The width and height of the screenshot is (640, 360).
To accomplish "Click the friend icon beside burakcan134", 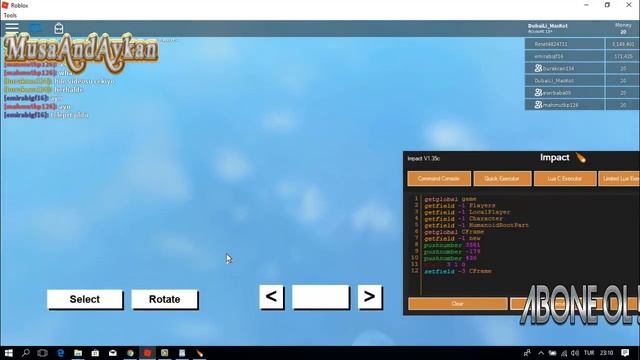I will (x=538, y=68).
